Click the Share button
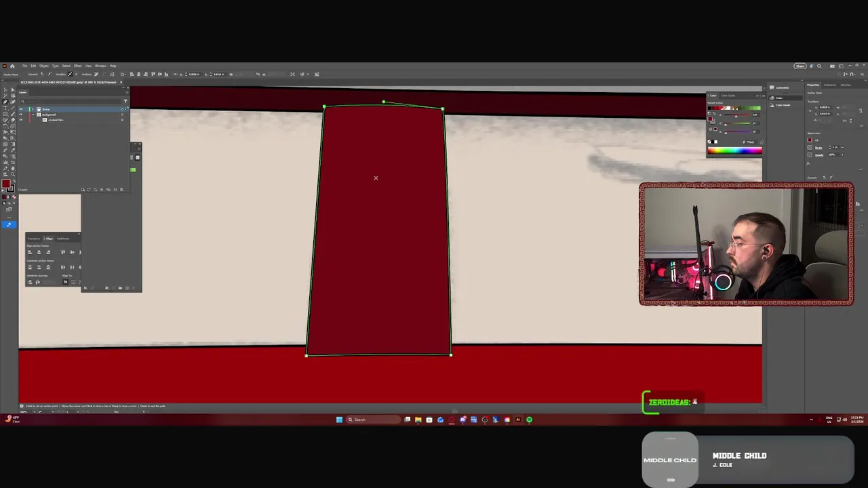This screenshot has width=868, height=488. pyautogui.click(x=800, y=66)
